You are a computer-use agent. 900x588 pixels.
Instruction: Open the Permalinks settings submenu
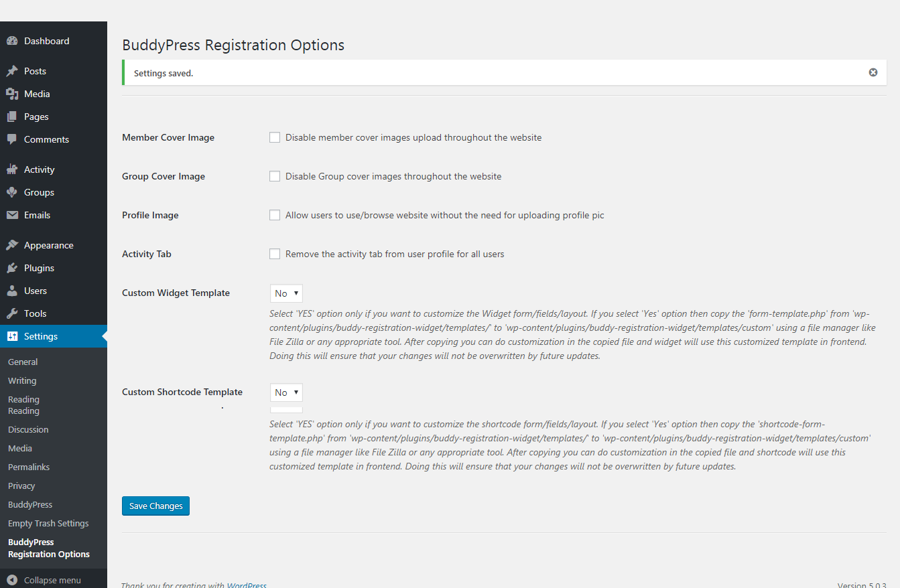(x=29, y=467)
